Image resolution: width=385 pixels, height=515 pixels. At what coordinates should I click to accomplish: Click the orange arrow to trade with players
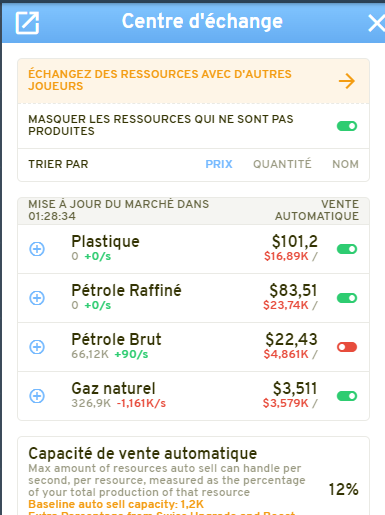[x=347, y=81]
